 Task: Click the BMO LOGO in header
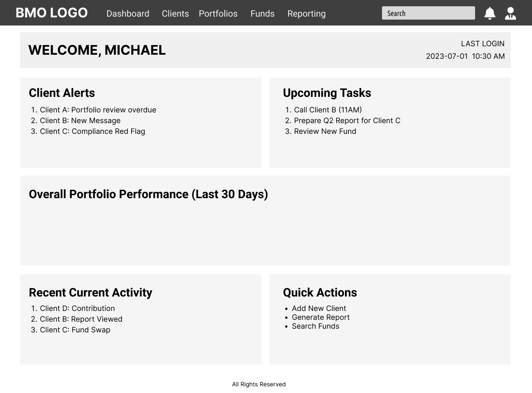(x=52, y=13)
